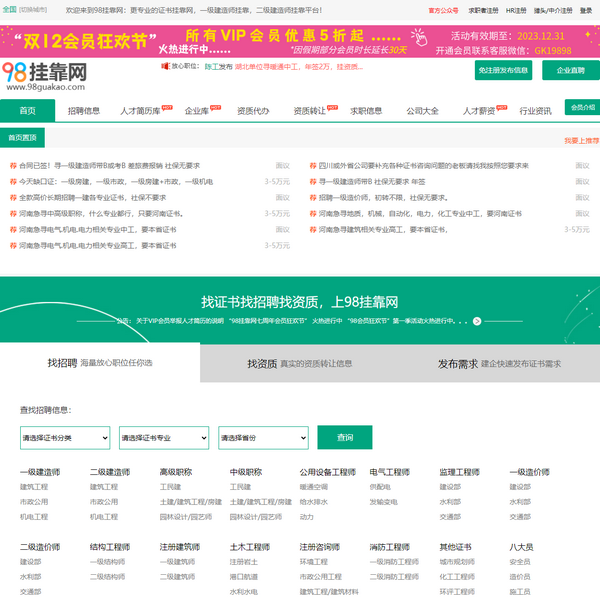600x600 pixels.
Task: Expand the 请选择证书专业 dropdown
Action: pyautogui.click(x=163, y=438)
